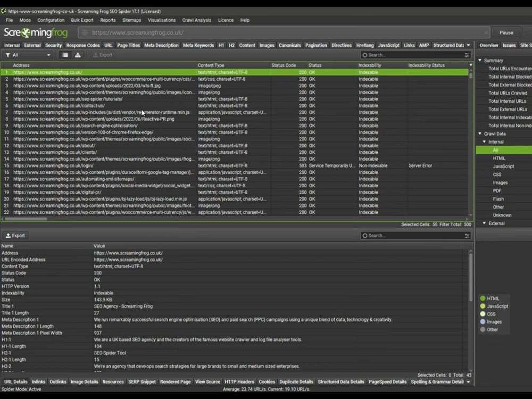Image resolution: width=532 pixels, height=399 pixels.
Task: Collapse the Summary section
Action: [480, 61]
